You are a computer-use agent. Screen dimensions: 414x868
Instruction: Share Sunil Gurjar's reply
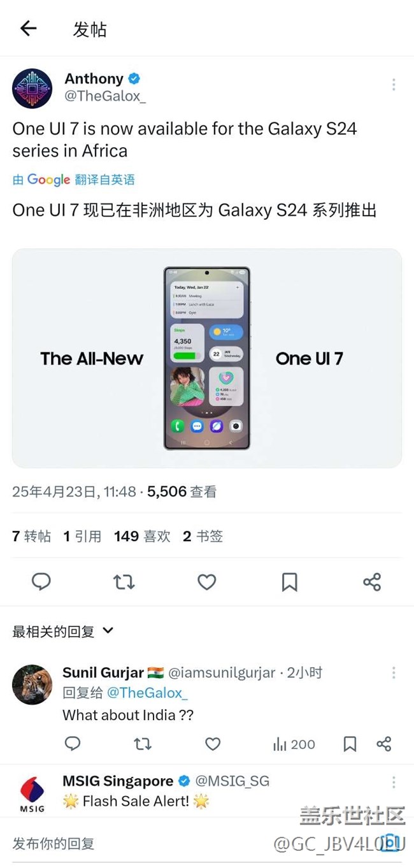click(x=383, y=744)
